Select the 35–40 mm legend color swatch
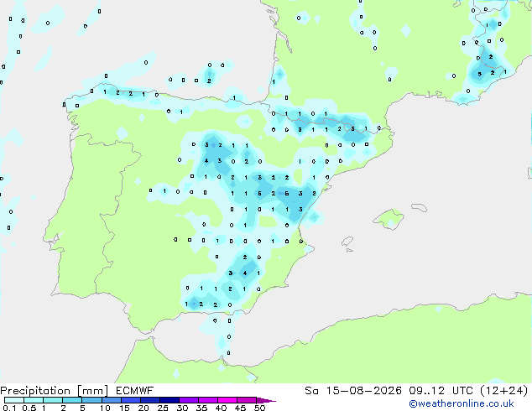 click(207, 400)
